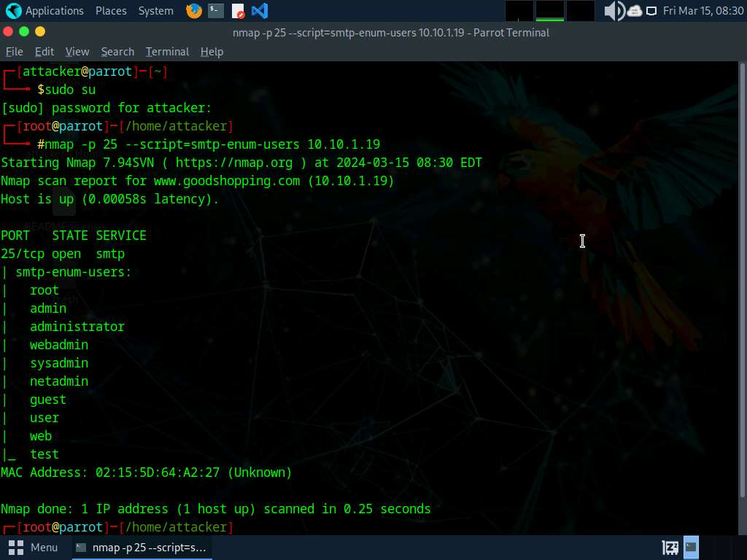Select the View menu
This screenshot has width=747, height=560.
coord(77,52)
